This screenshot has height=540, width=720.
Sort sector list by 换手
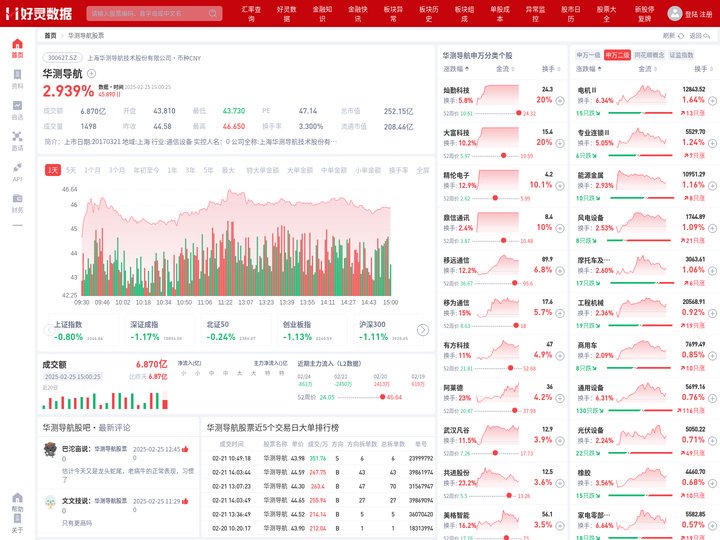(704, 69)
